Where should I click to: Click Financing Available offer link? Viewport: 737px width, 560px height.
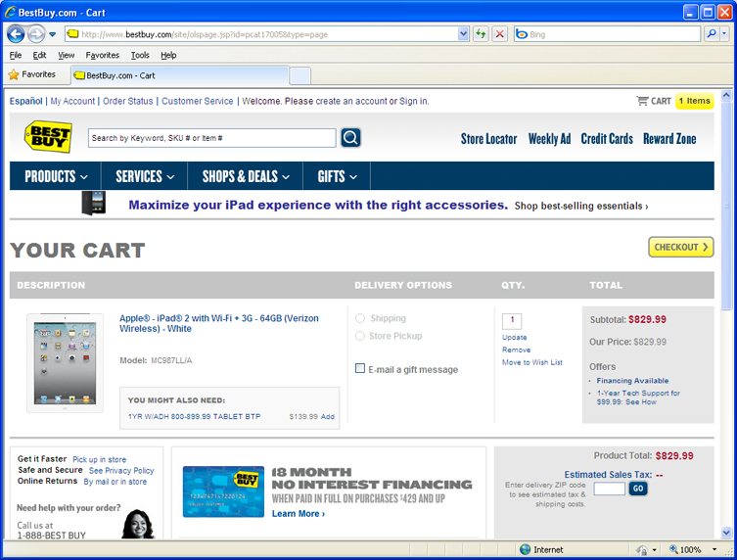click(632, 381)
